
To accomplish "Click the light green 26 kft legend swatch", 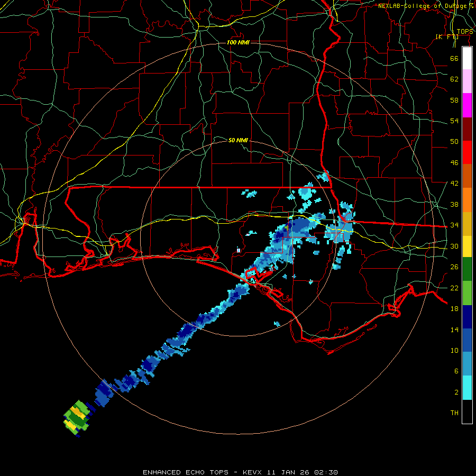I will tap(467, 293).
